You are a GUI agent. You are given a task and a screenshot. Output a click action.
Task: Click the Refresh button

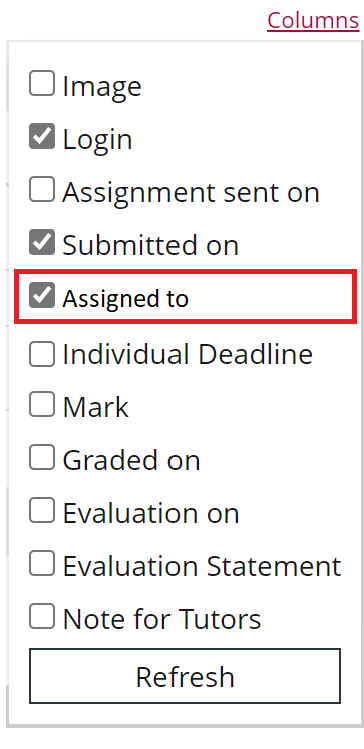pos(185,676)
